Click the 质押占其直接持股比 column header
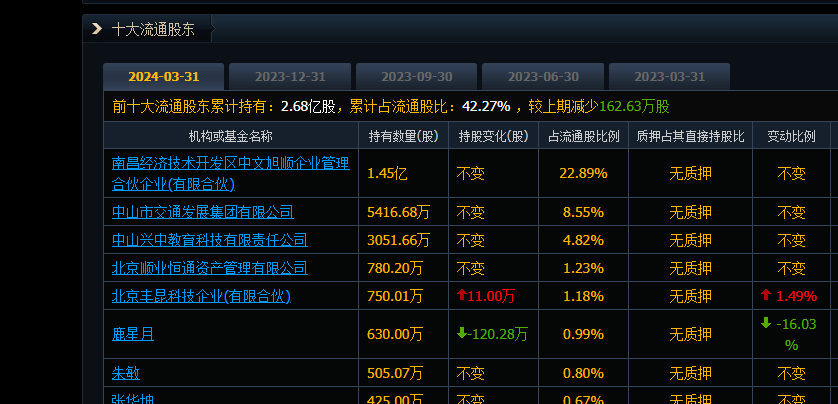Image resolution: width=838 pixels, height=404 pixels. [x=690, y=136]
